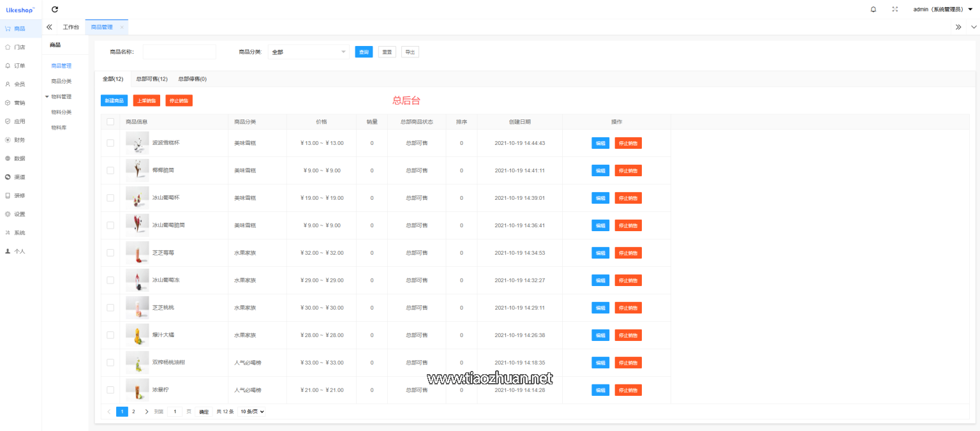Click the refresh icon in top bar
The height and width of the screenshot is (431, 980).
55,9
